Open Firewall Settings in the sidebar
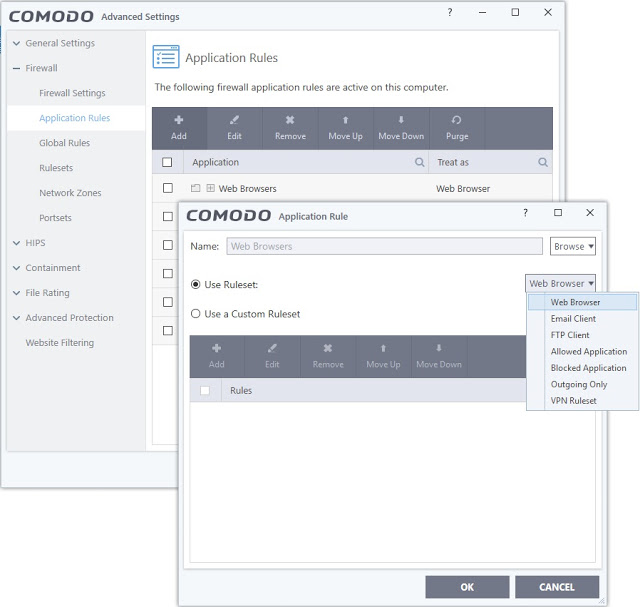 coord(72,93)
